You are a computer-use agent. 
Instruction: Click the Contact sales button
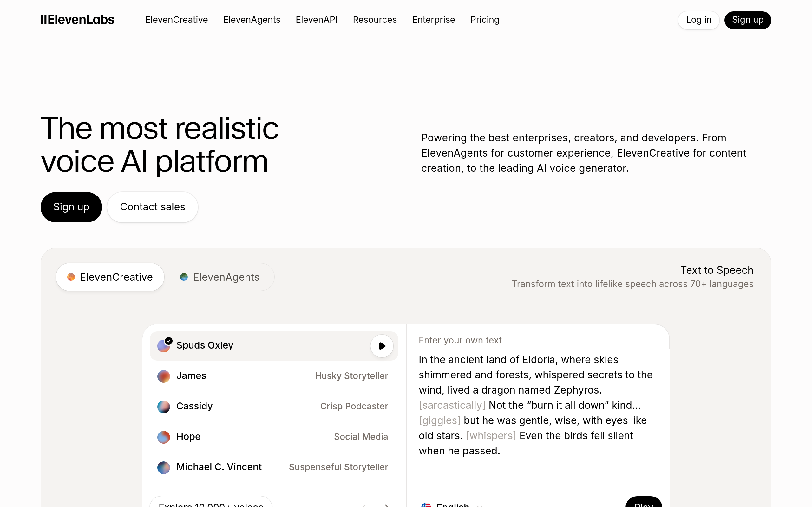[x=152, y=207]
